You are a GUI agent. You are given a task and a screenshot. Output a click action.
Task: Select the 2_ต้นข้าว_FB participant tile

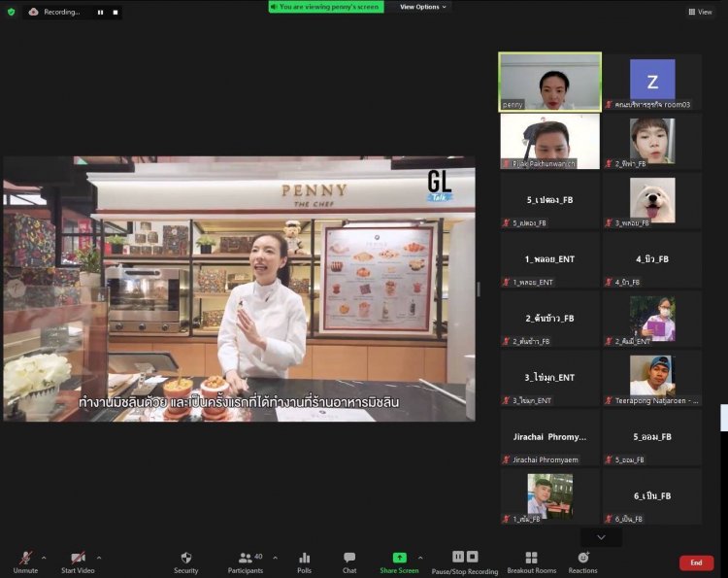pos(549,319)
